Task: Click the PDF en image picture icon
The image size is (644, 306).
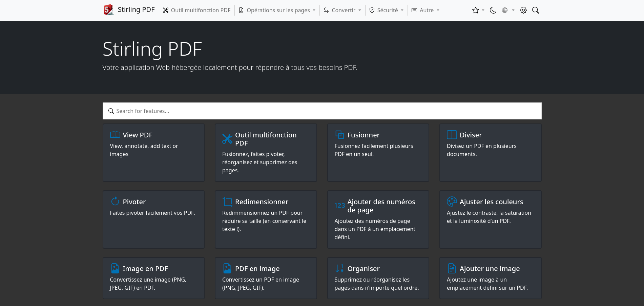Action: (x=227, y=268)
